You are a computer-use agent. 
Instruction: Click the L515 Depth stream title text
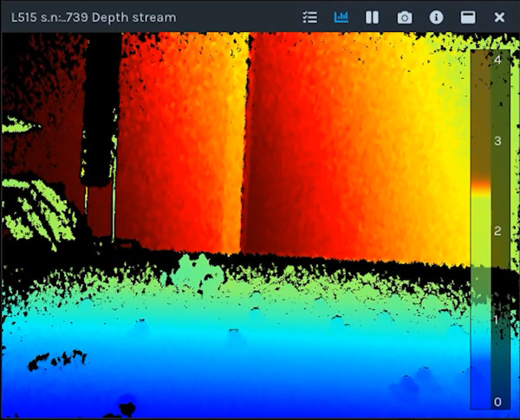94,17
